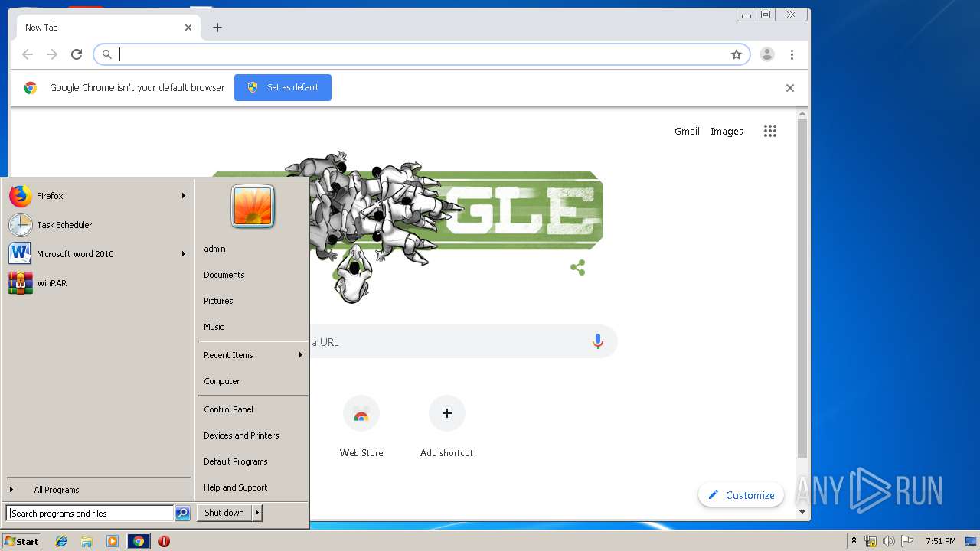The image size is (980, 551).
Task: Click the Chrome reload page icon
Action: 77,54
